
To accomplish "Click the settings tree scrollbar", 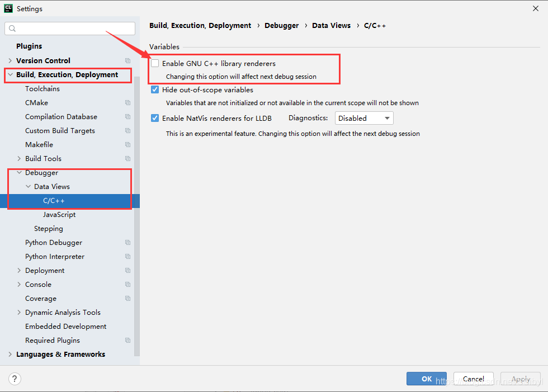I will click(x=137, y=216).
